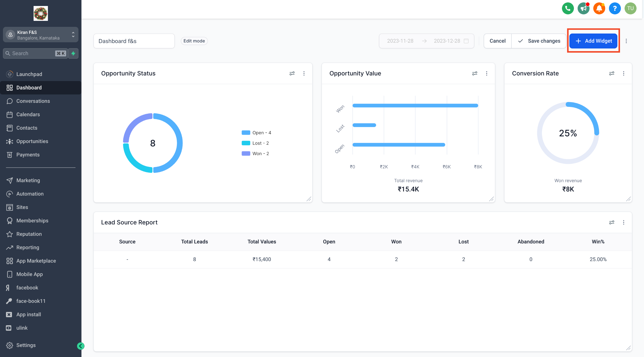Open Opportunity Value widget three-dot menu
The width and height of the screenshot is (644, 357).
tap(487, 73)
